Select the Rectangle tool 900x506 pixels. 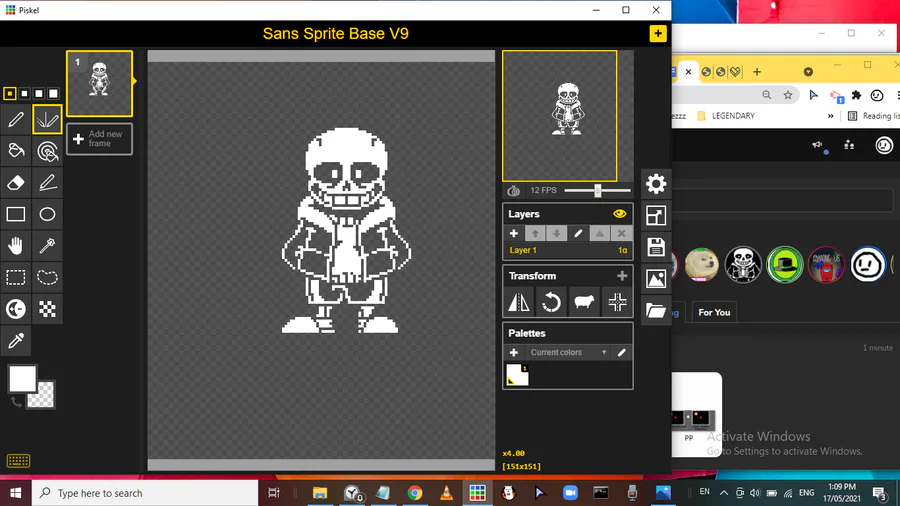click(16, 214)
